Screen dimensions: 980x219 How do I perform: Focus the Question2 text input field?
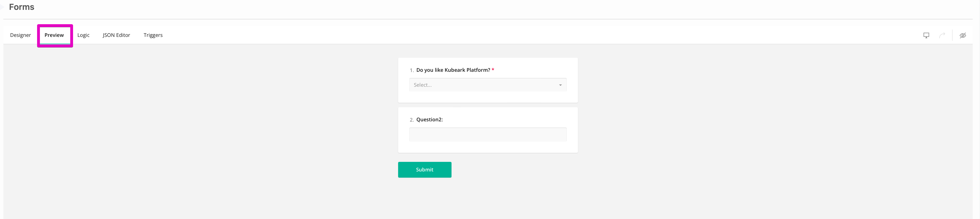(x=488, y=135)
